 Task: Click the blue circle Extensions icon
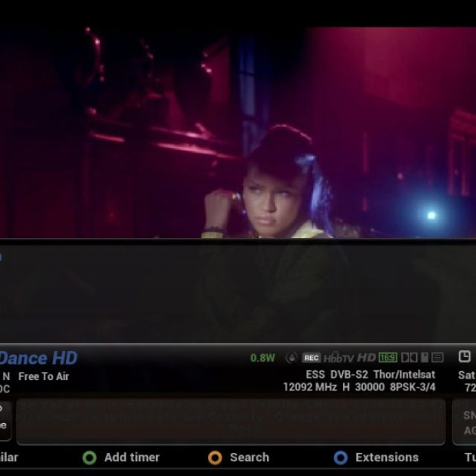pos(341,457)
